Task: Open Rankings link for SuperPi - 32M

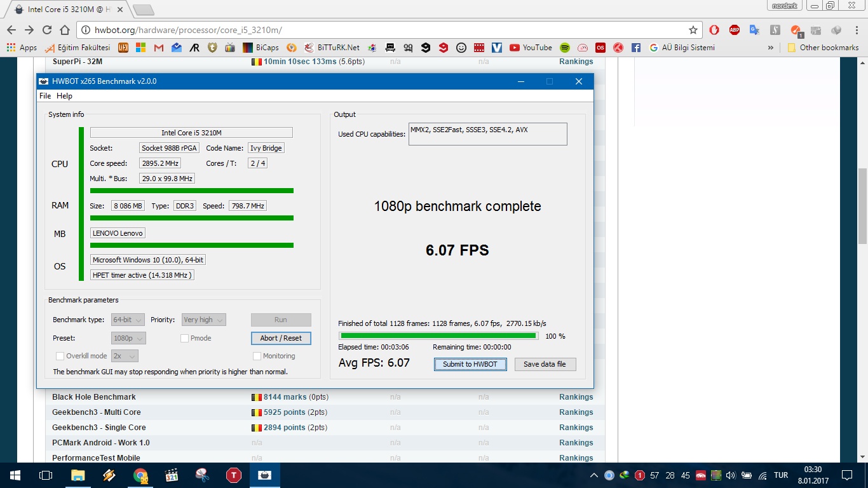Action: (576, 62)
